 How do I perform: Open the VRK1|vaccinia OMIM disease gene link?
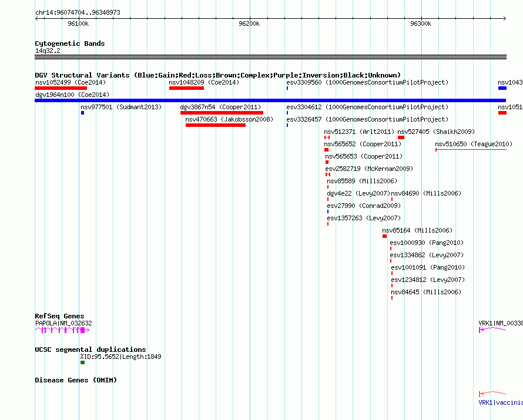500,402
